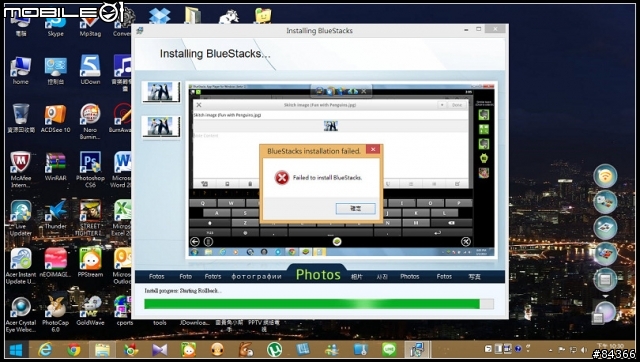The width and height of the screenshot is (640, 362).
Task: Open LINE from the taskbar
Action: click(x=389, y=350)
